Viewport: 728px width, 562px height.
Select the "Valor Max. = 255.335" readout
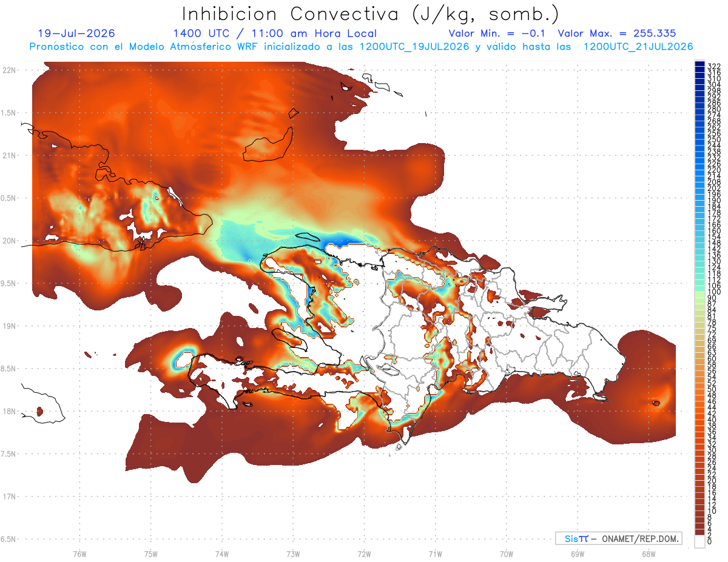pyautogui.click(x=617, y=34)
